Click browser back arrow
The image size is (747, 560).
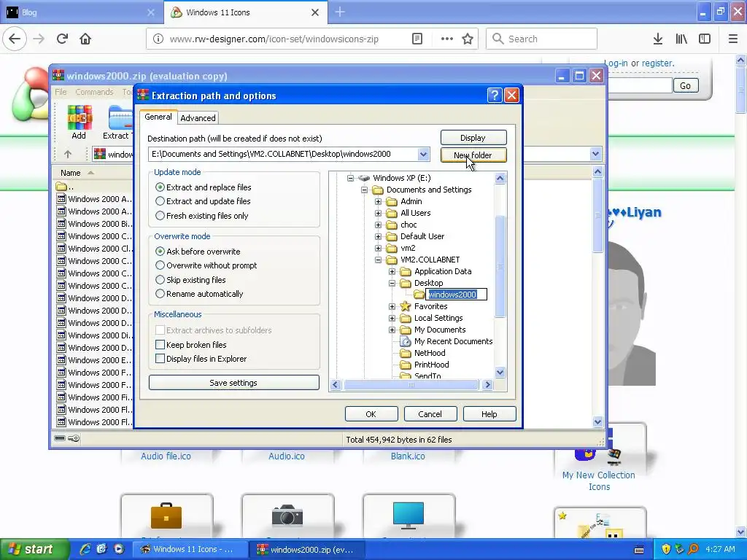click(15, 39)
